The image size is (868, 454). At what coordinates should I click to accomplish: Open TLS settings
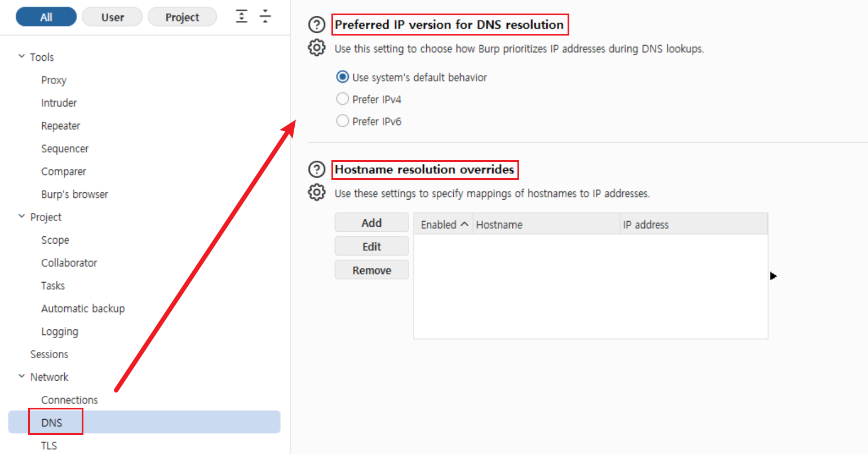point(48,446)
